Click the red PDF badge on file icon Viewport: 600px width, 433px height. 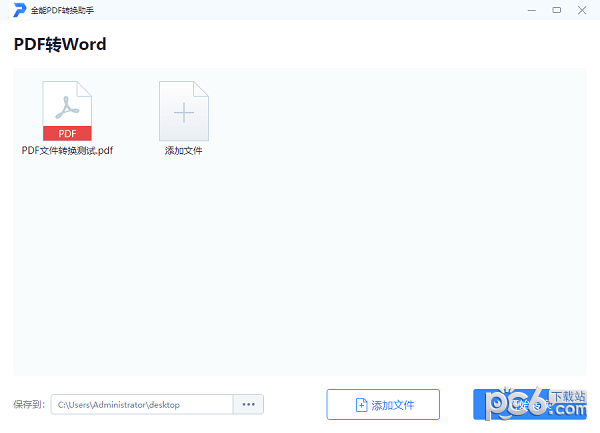tap(67, 133)
